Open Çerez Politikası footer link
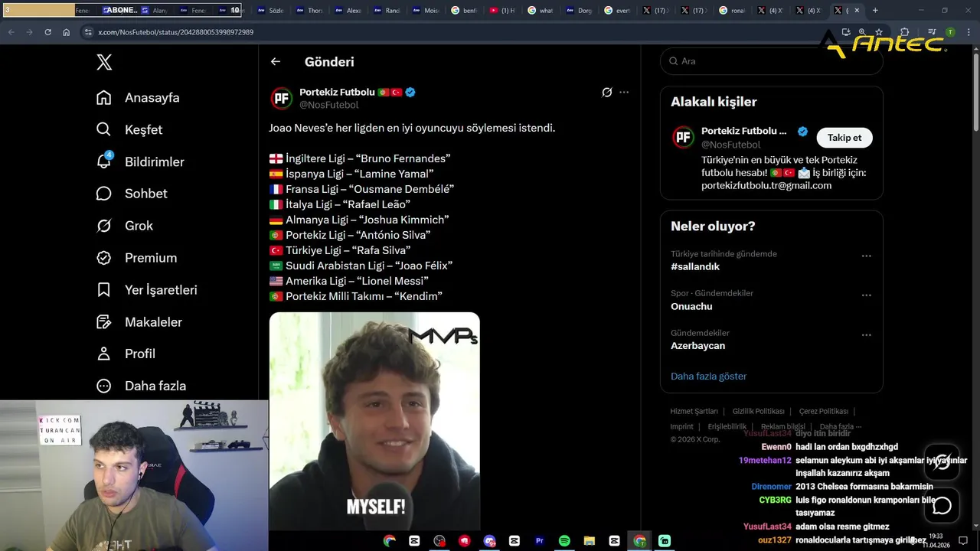This screenshot has height=551, width=980. point(824,411)
